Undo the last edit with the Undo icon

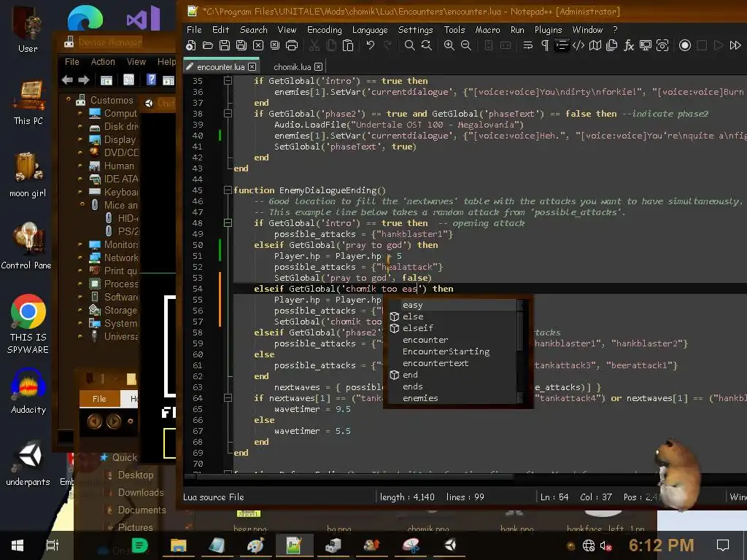pos(370,45)
